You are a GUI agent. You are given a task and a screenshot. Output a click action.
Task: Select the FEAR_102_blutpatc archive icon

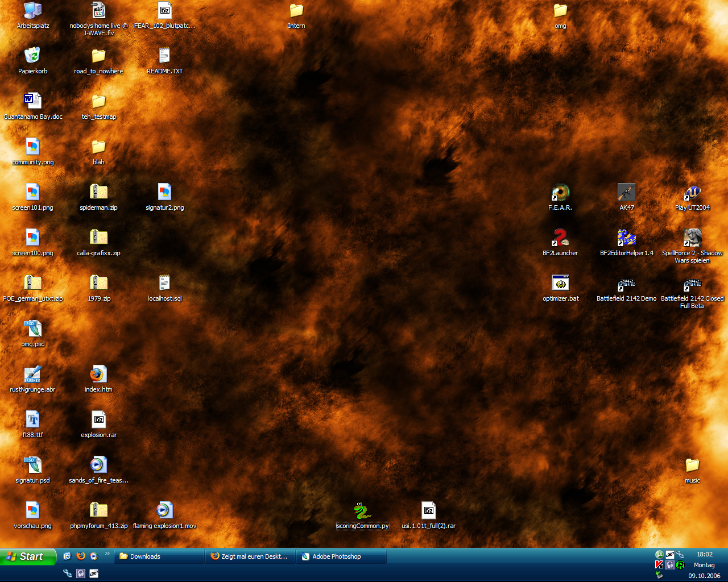pyautogui.click(x=165, y=15)
